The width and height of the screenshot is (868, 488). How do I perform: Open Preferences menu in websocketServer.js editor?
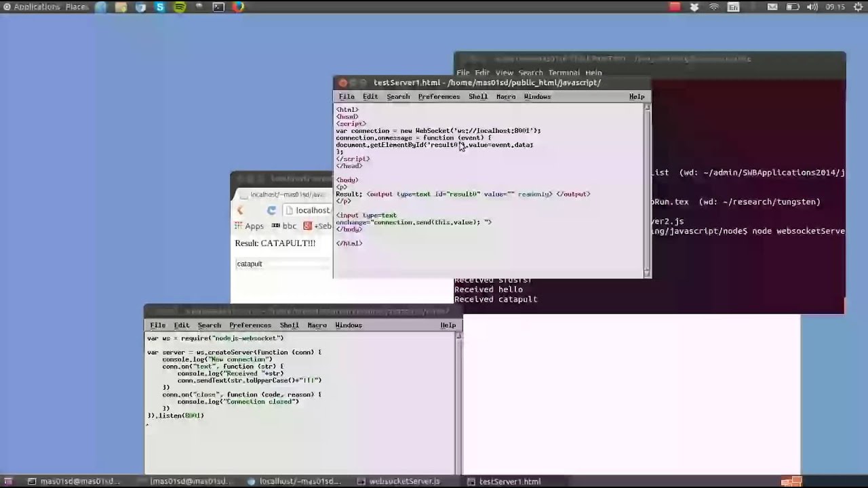[250, 325]
